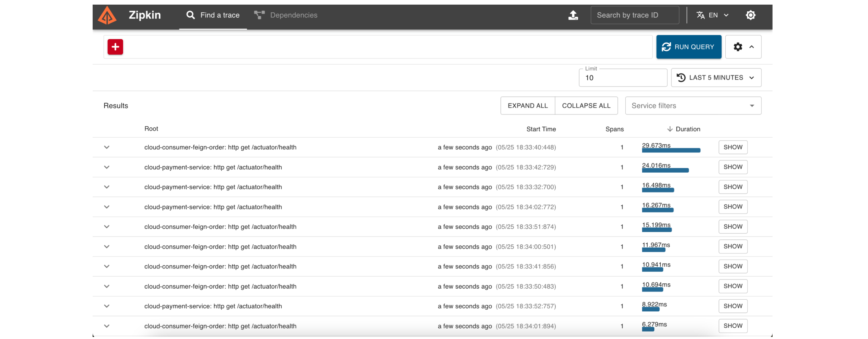This screenshot has width=868, height=339.
Task: Expand the 10.694ms trace row
Action: click(x=107, y=286)
